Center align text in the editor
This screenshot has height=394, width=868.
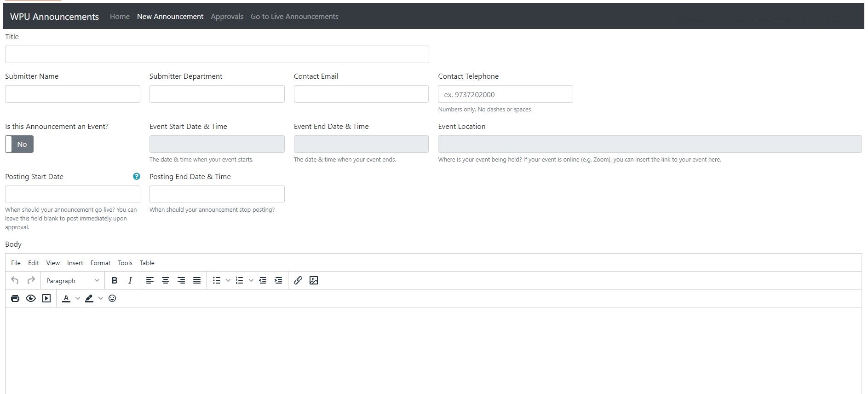pyautogui.click(x=166, y=280)
